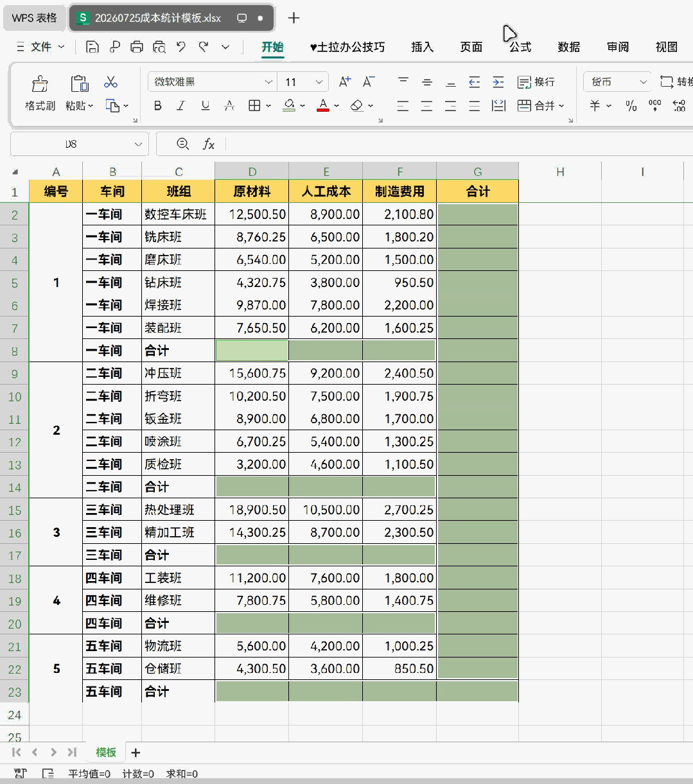This screenshot has height=784, width=693.
Task: Click the fill color bucket swatch
Action: click(289, 106)
